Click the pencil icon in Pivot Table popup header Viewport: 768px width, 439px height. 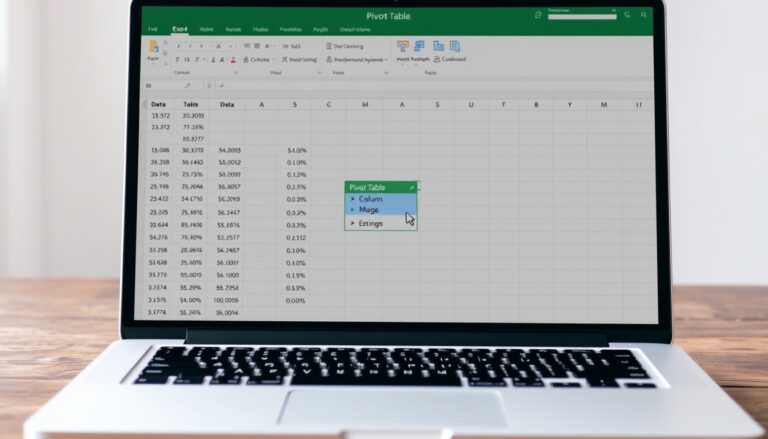(412, 187)
